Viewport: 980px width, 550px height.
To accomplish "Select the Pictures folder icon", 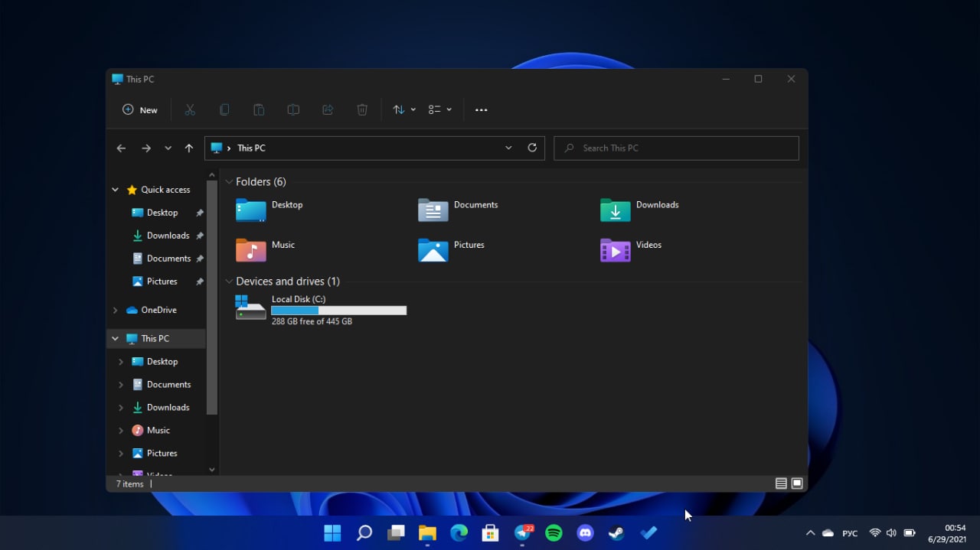I will pos(433,249).
